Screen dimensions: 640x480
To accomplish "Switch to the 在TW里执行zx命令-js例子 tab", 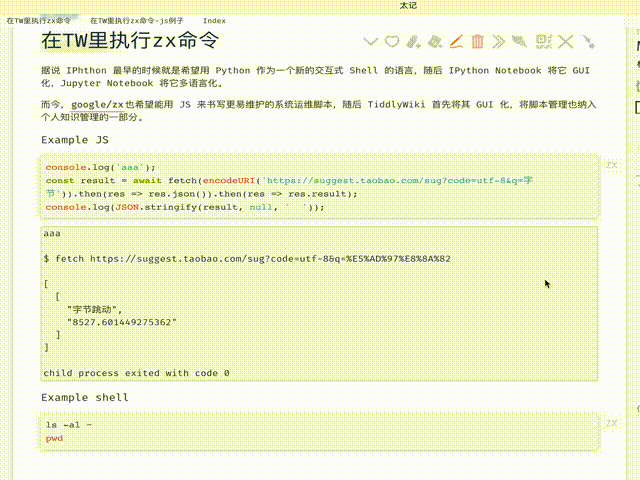I will (137, 21).
